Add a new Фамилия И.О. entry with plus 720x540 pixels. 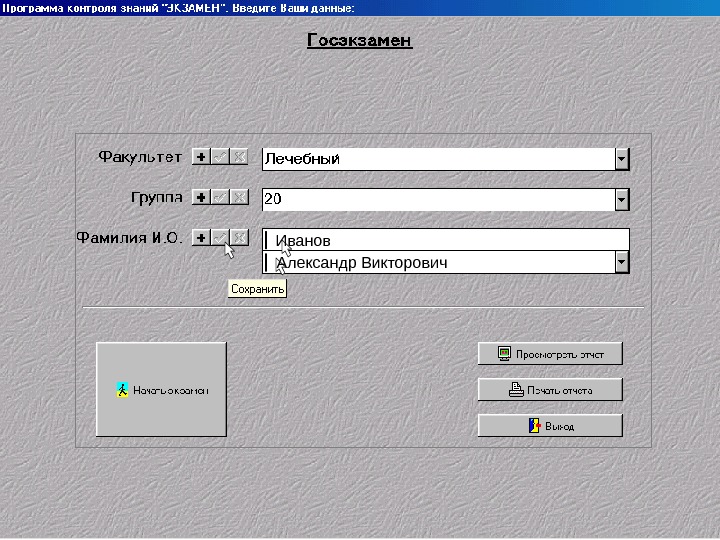tap(201, 238)
